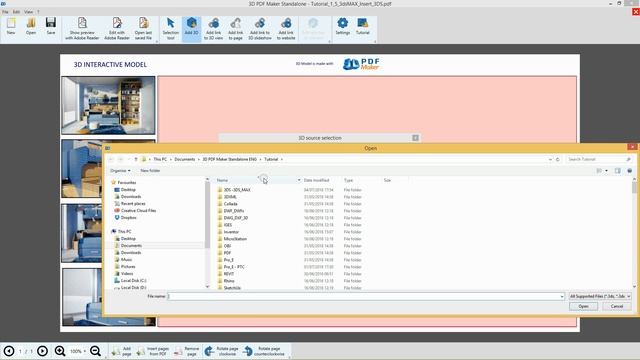Choose Add link to 3D view
640x360 pixels.
pos(213,29)
